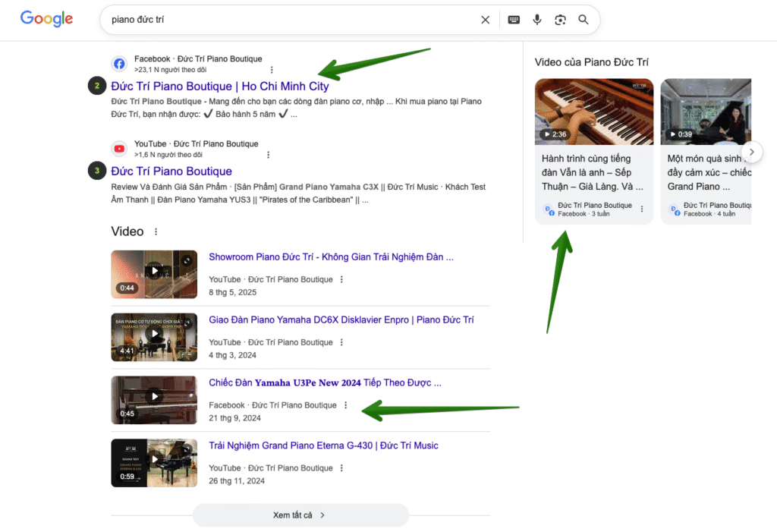Image resolution: width=777 pixels, height=532 pixels.
Task: Open more options for the YouTube result
Action: point(268,155)
